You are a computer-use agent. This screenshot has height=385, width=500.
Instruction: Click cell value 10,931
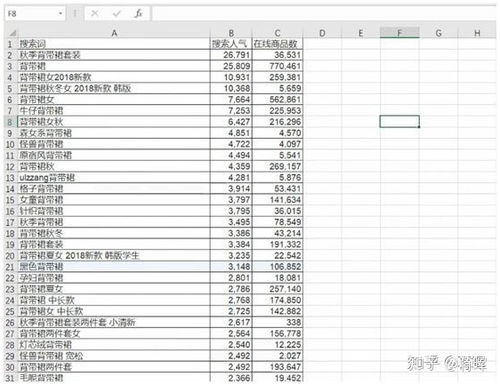click(231, 77)
